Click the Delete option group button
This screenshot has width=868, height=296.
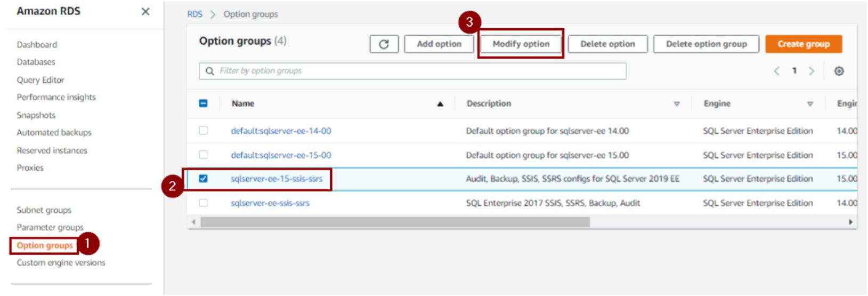coord(707,44)
